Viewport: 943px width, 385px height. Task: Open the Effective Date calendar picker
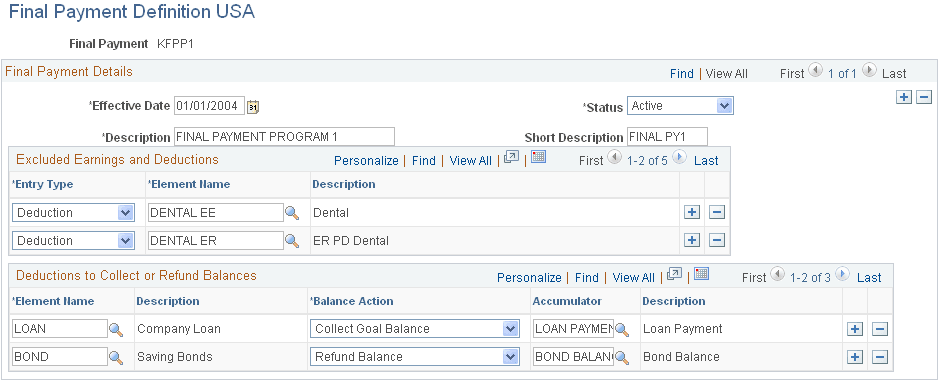253,106
